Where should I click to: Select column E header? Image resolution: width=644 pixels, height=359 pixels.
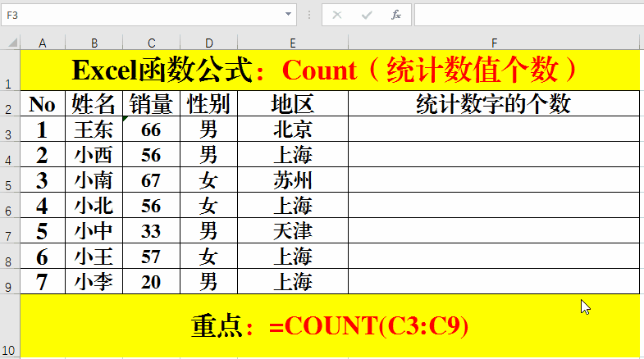(x=293, y=43)
